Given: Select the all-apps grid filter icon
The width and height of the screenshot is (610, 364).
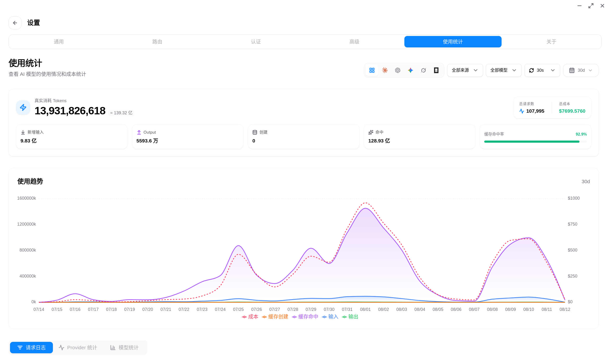Looking at the screenshot, I should tap(372, 71).
